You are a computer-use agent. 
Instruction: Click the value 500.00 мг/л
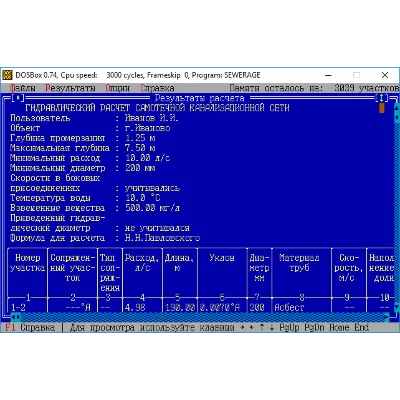tap(152, 208)
